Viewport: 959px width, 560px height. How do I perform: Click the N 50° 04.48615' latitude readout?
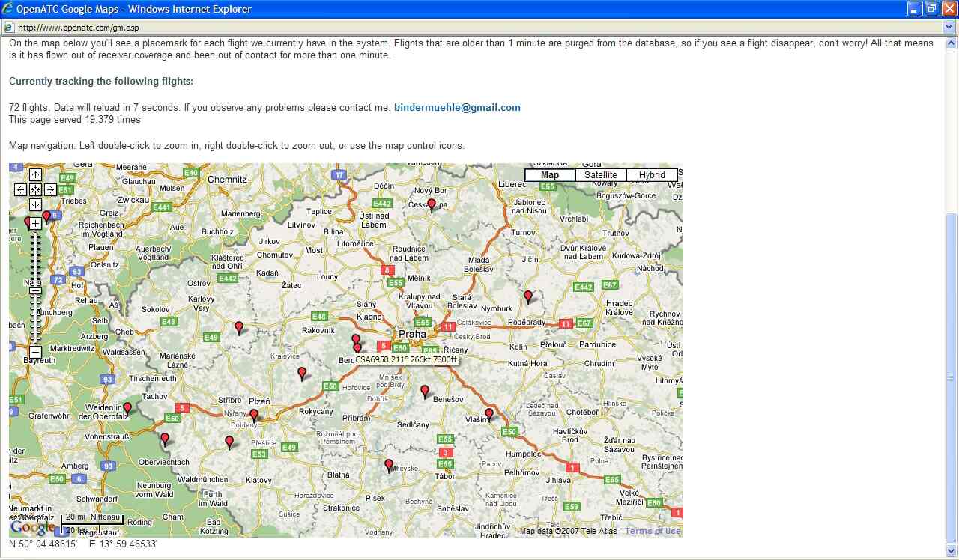point(43,544)
